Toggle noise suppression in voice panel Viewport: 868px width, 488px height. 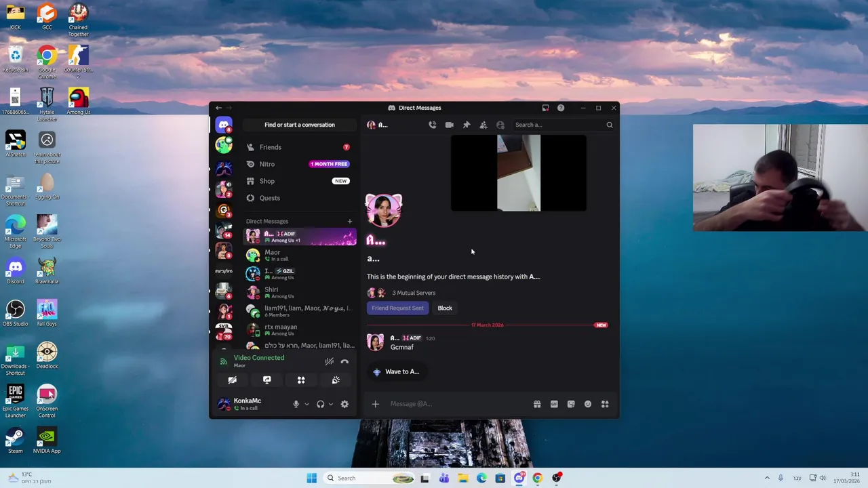point(329,361)
